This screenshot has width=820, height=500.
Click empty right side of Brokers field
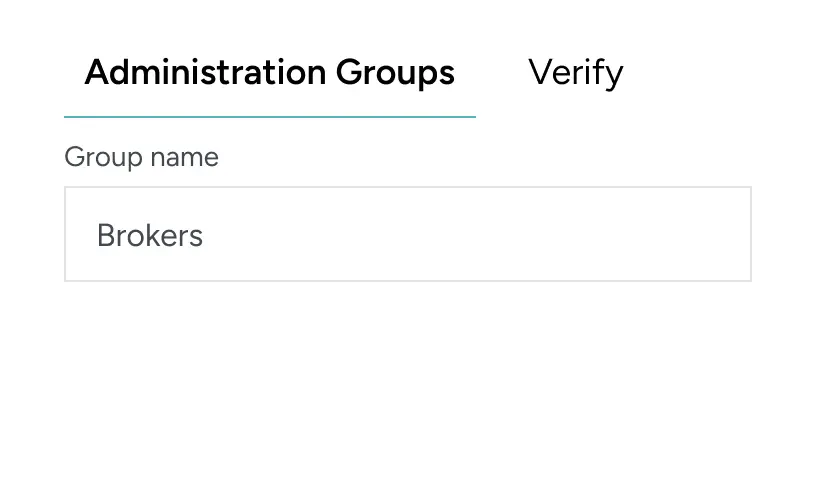(600, 234)
